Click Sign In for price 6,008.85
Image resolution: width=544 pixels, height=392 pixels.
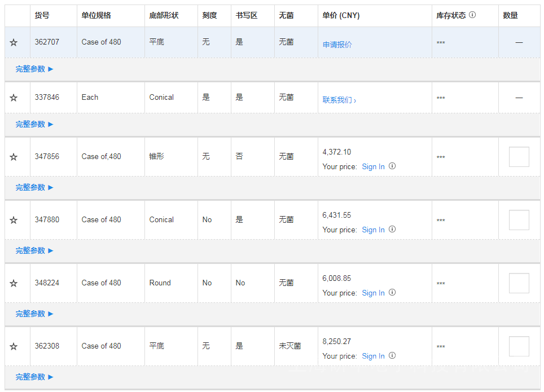pos(373,293)
